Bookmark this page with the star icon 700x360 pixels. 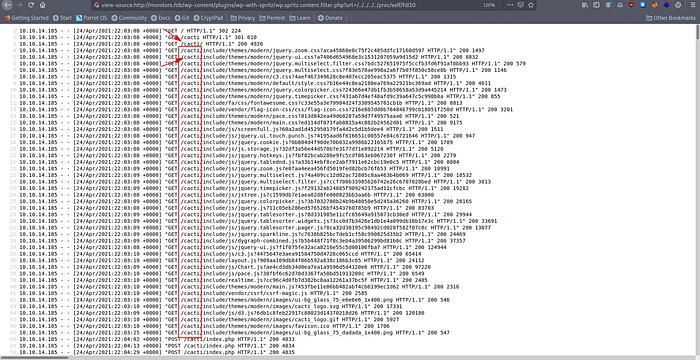click(x=530, y=5)
